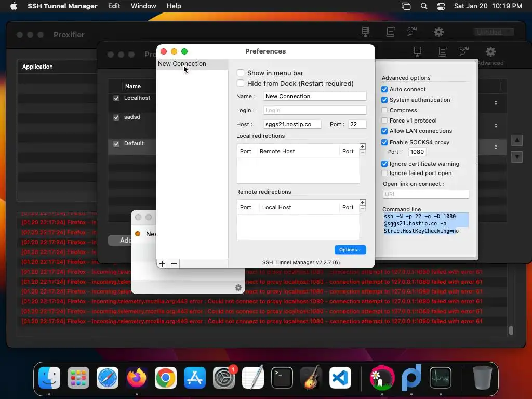Open System Preferences in the Dock
532x399 pixels.
click(x=224, y=378)
